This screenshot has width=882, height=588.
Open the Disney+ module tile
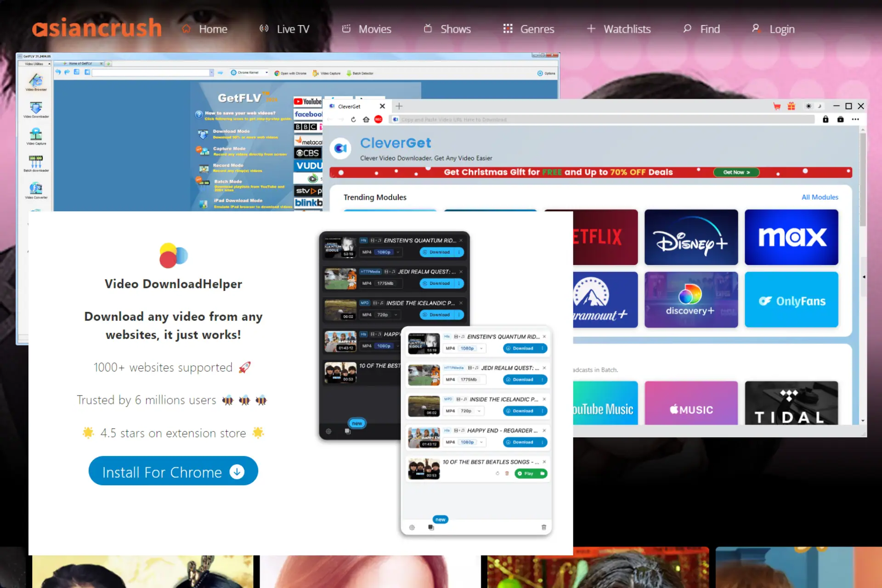(691, 237)
